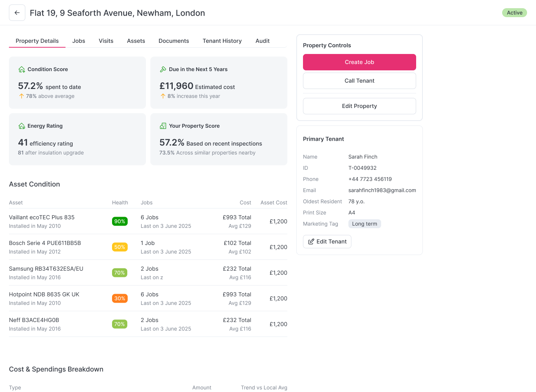The height and width of the screenshot is (392, 536).
Task: Click 'Last on z' text in Samsung row
Action: click(152, 277)
